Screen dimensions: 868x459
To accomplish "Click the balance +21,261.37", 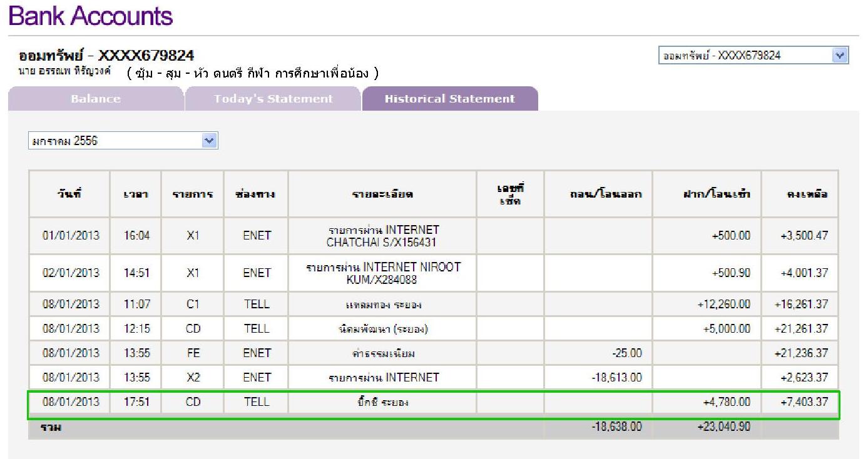I will tap(801, 329).
